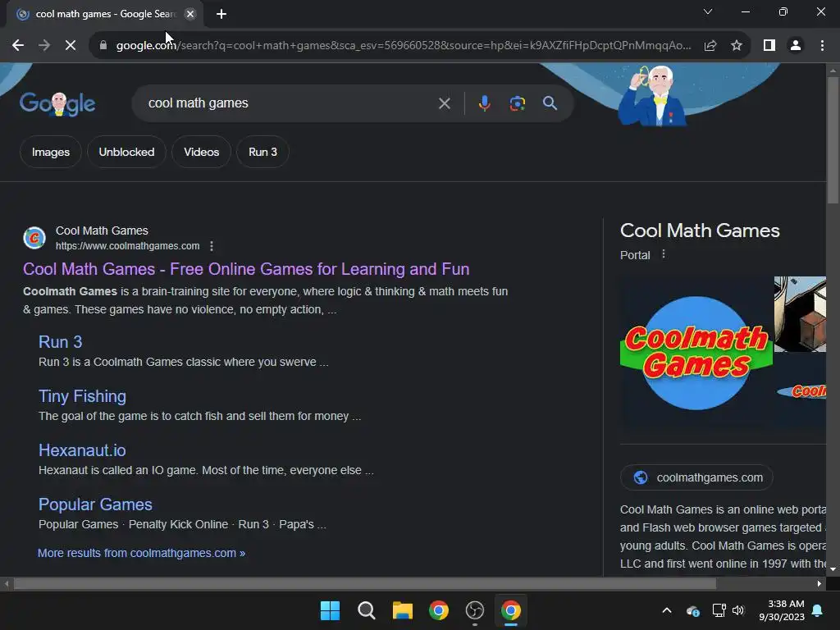Click the Cool Math Games panel title
Screen dimensions: 840x630
pyautogui.click(x=700, y=231)
